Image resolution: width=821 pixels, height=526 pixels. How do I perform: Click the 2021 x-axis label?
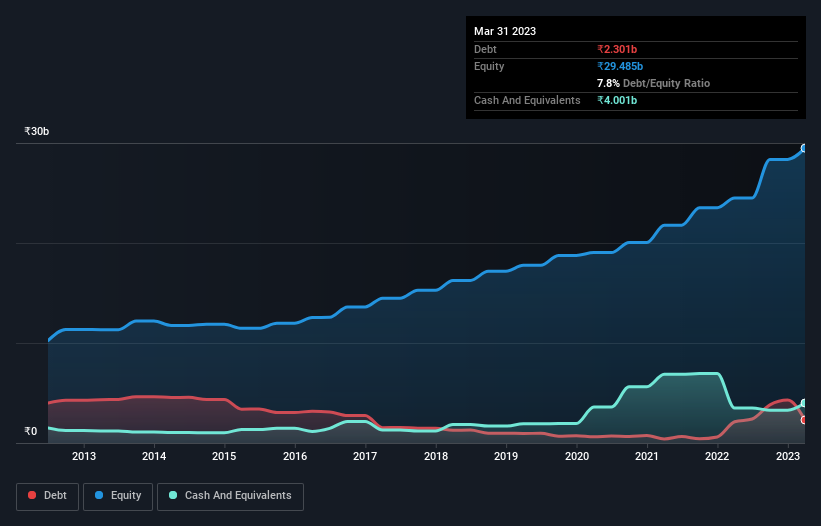(647, 456)
